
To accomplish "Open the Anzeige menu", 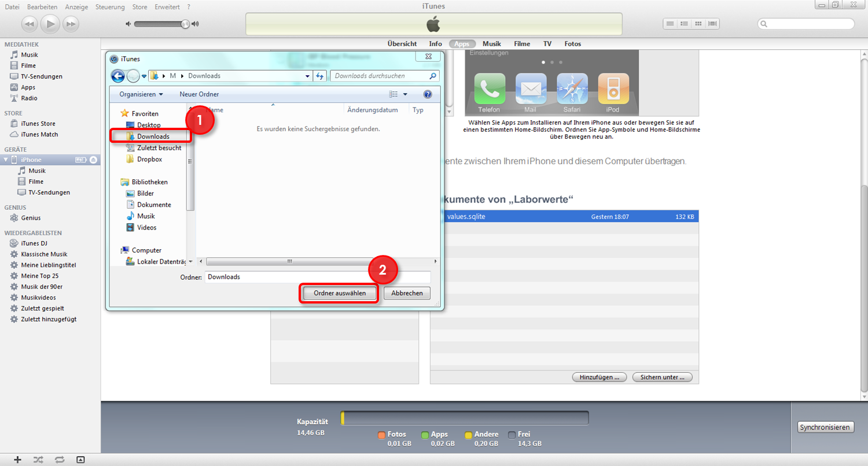I will pos(76,7).
